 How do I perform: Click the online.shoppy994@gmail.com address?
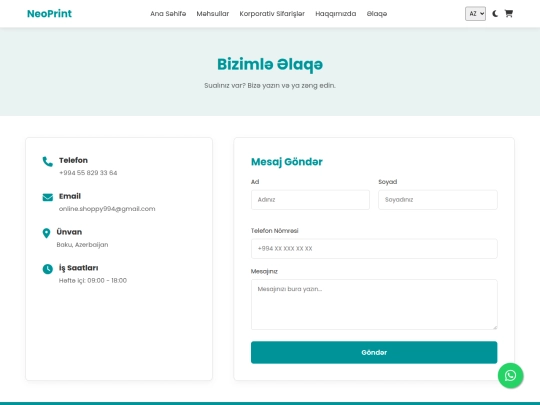point(107,209)
